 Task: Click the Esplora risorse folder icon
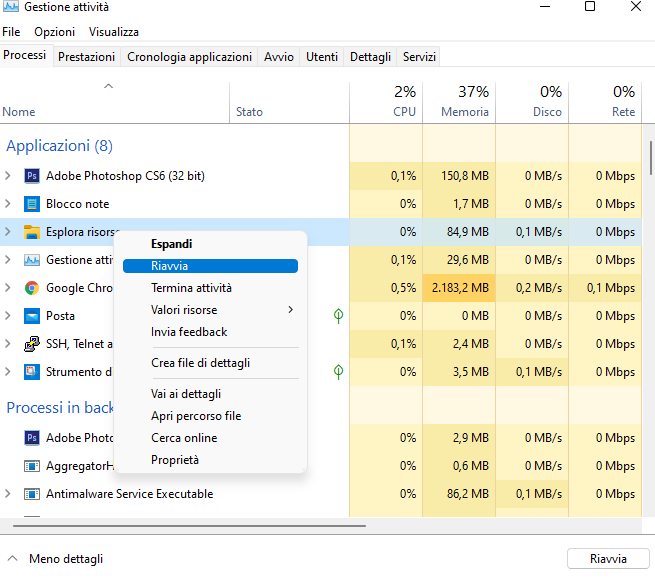(x=31, y=232)
